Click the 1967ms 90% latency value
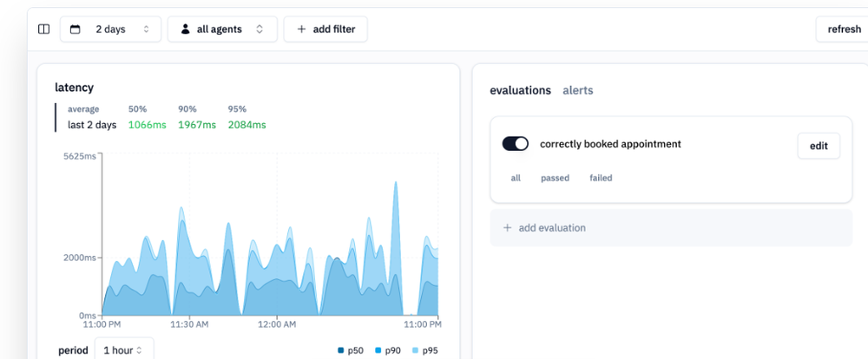Screen dimensions: 868x359 click(x=197, y=125)
